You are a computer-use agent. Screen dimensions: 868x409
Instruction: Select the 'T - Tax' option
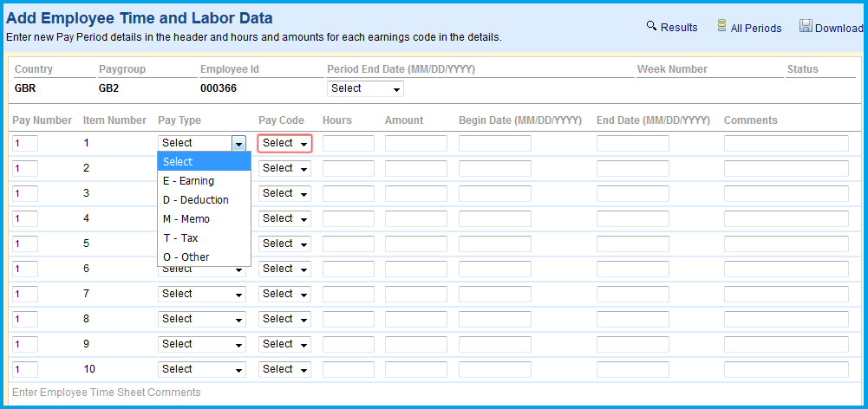click(180, 238)
